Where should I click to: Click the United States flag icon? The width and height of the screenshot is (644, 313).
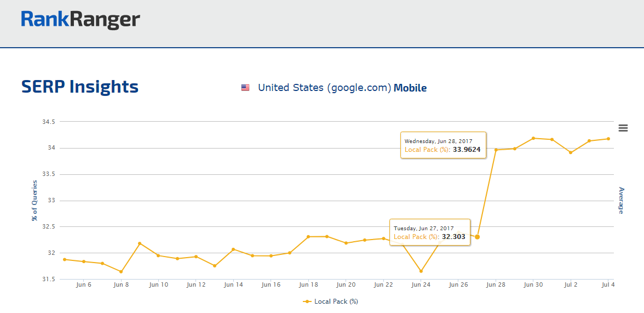[x=245, y=88]
